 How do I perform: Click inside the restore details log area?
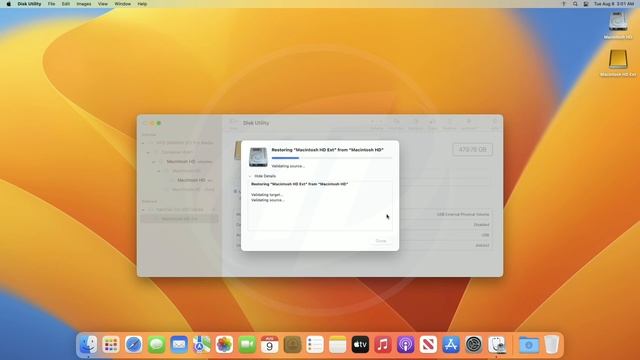[320, 205]
